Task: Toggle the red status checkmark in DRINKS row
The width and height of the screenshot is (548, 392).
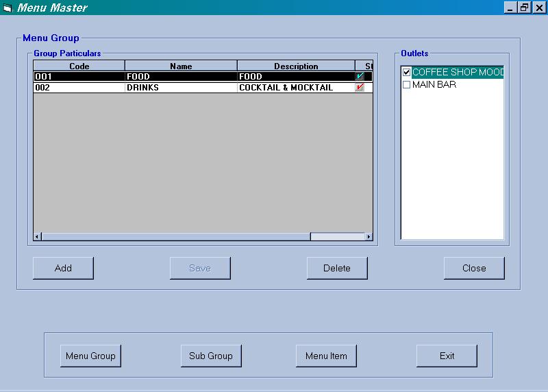Action: [359, 88]
